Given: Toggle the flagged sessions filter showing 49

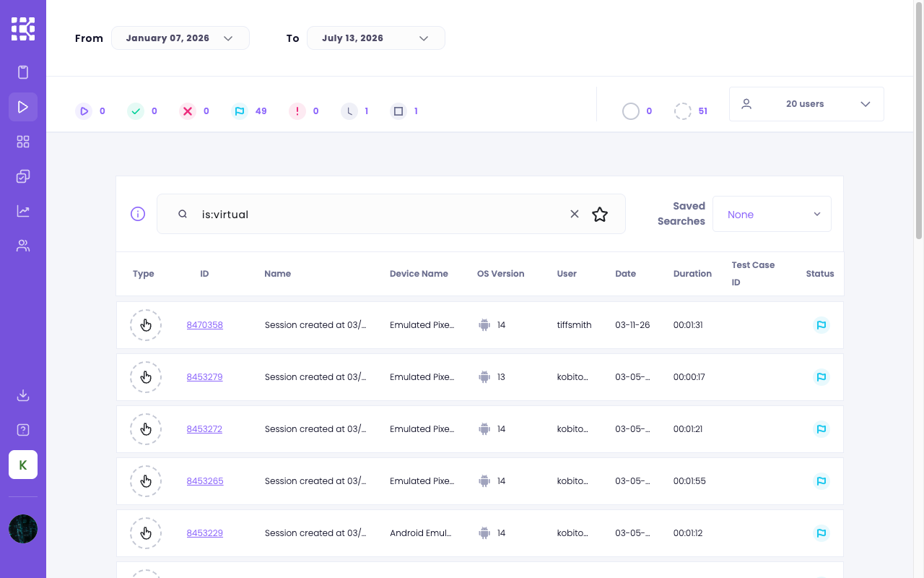Looking at the screenshot, I should (250, 111).
